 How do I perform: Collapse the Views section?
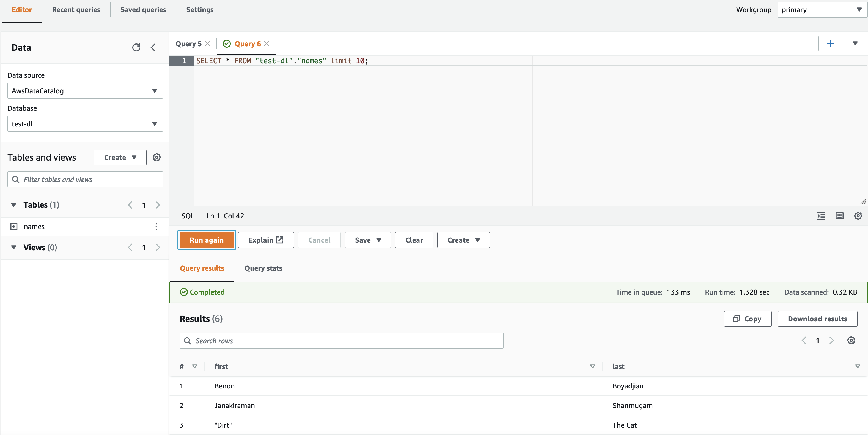coord(14,248)
